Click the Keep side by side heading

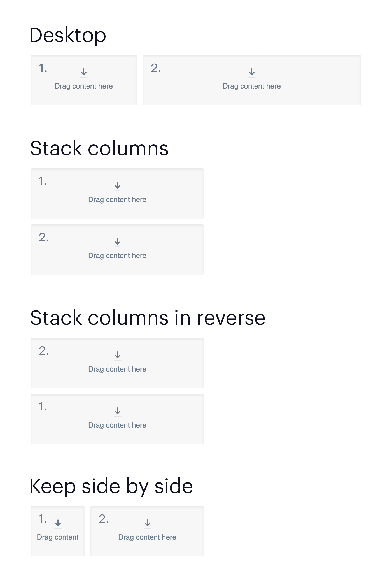click(x=112, y=486)
